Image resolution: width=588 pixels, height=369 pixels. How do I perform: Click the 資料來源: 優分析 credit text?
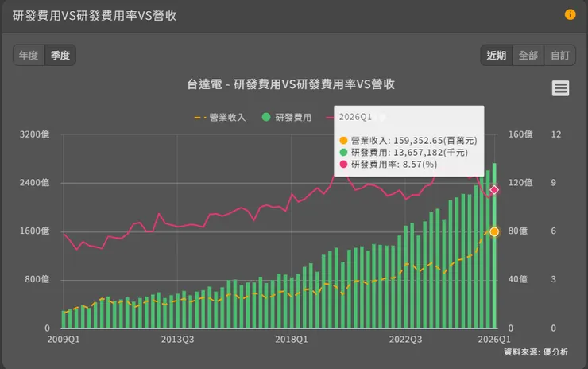click(x=536, y=352)
